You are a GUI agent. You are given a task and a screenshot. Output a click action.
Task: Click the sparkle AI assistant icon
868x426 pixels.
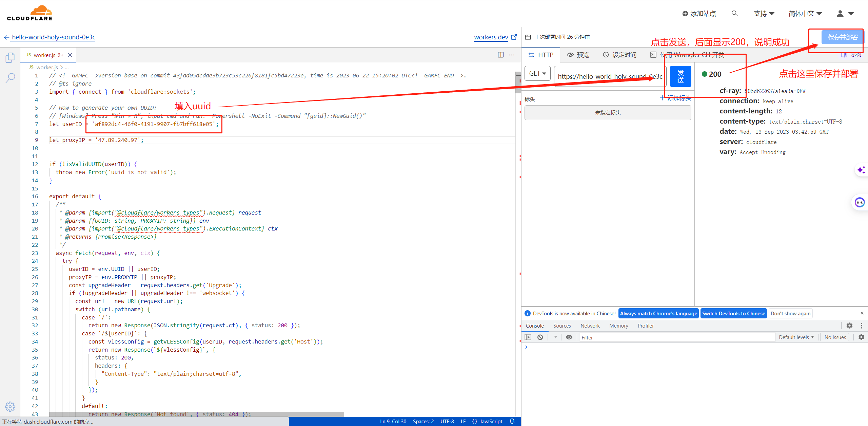click(x=861, y=169)
